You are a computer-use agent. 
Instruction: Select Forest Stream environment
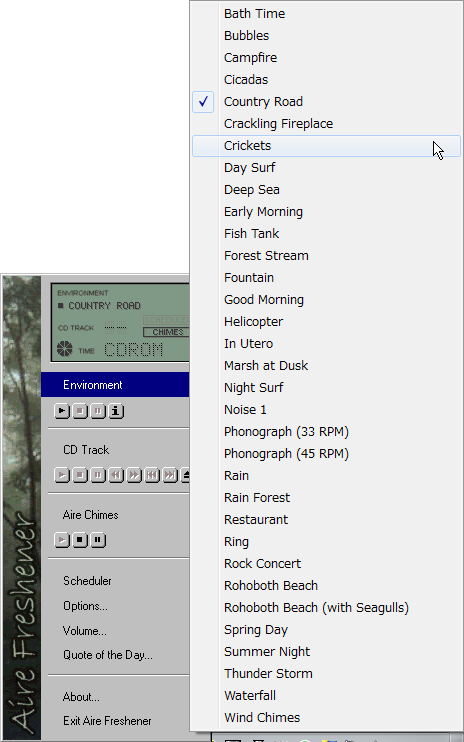click(x=326, y=256)
